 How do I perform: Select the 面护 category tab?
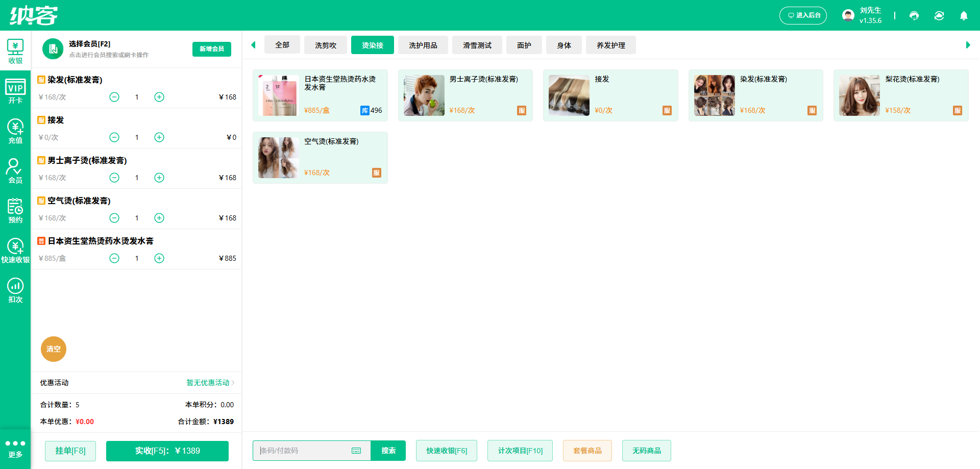tap(524, 45)
